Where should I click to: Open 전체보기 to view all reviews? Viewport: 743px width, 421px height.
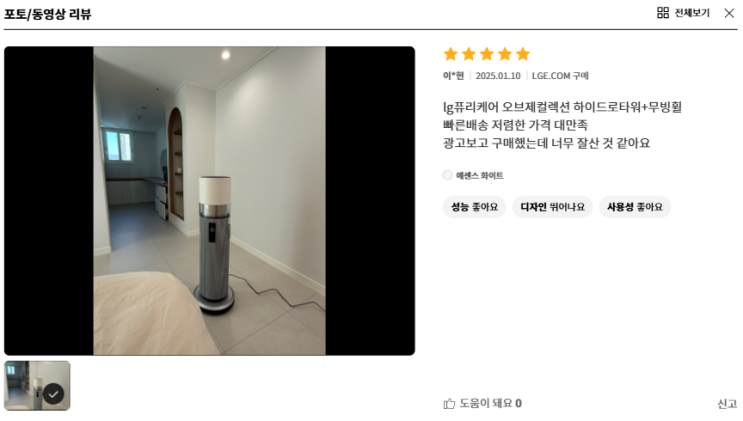coord(692,13)
